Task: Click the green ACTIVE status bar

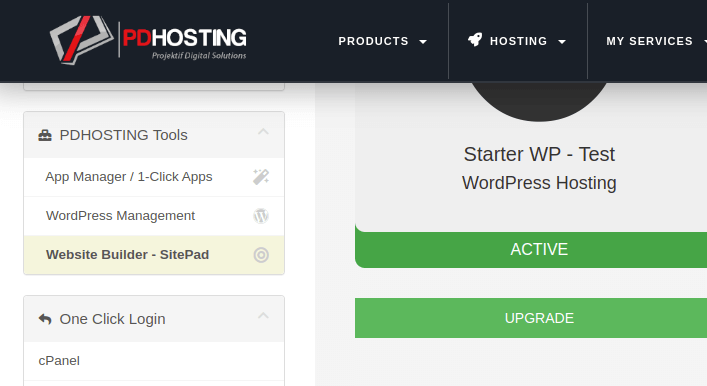Action: tap(531, 249)
